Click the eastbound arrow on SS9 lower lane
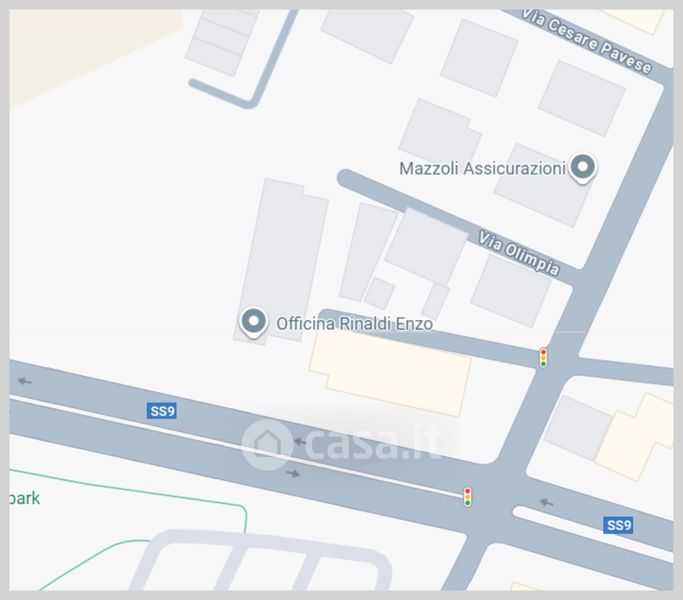Viewport: 683px width, 600px height. pos(293,473)
